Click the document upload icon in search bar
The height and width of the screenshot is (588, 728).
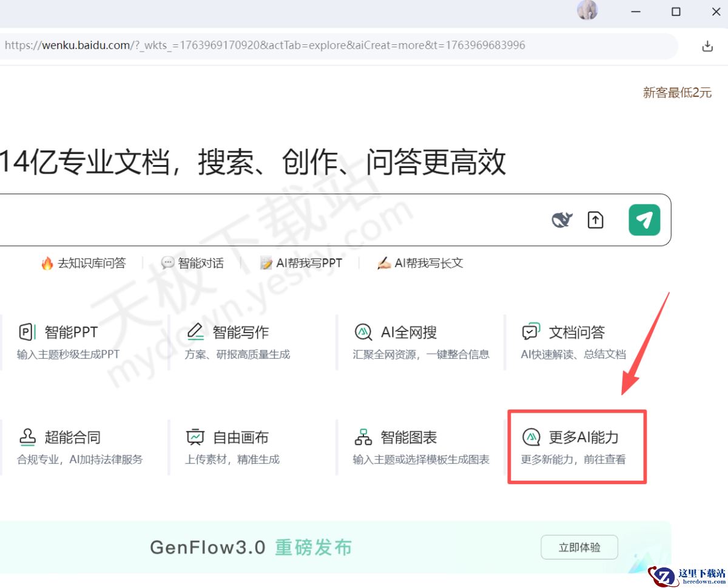coord(595,220)
